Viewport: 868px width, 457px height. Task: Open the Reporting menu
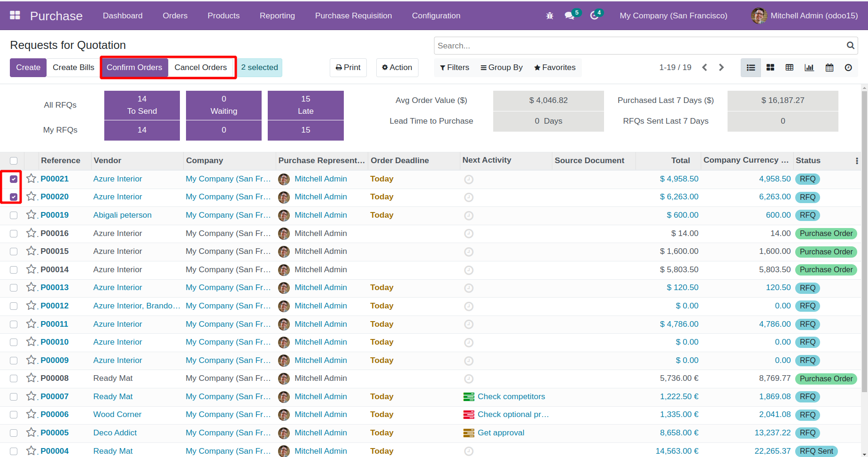click(277, 16)
